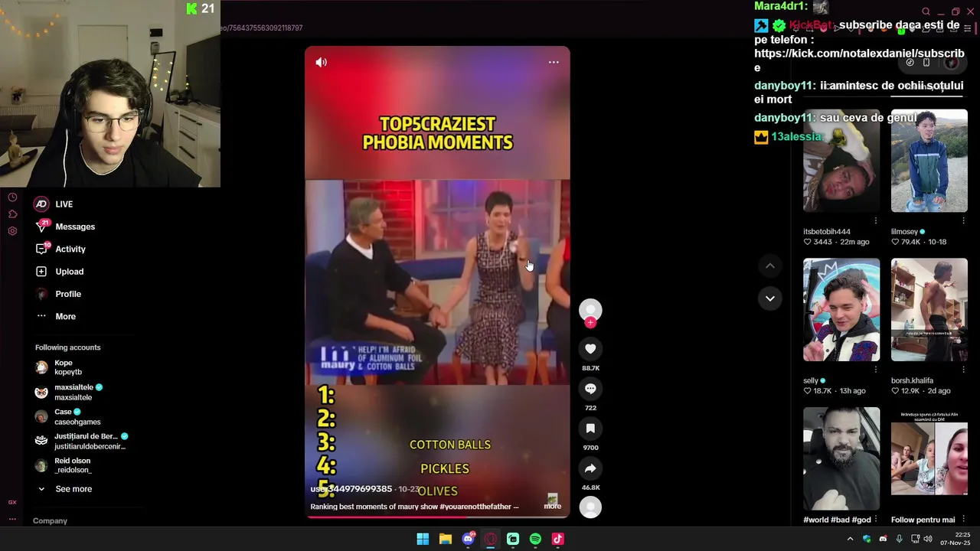
Task: Open options for itsbetobih444's video card
Action: [x=876, y=221]
